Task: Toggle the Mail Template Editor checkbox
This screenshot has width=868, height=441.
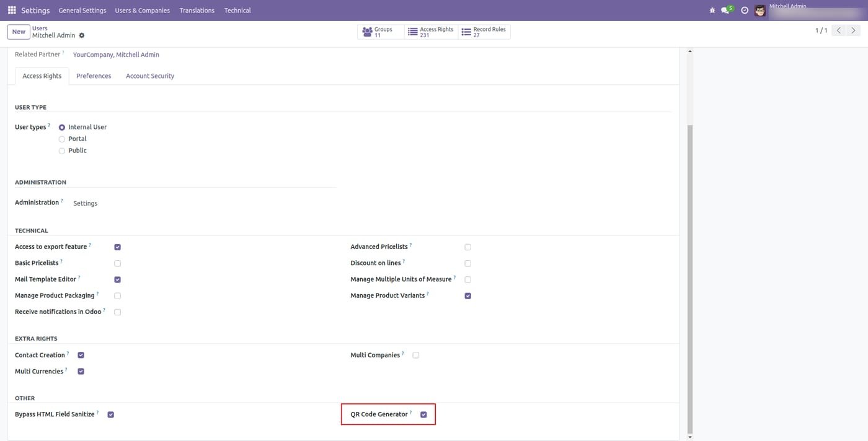Action: 118,280
